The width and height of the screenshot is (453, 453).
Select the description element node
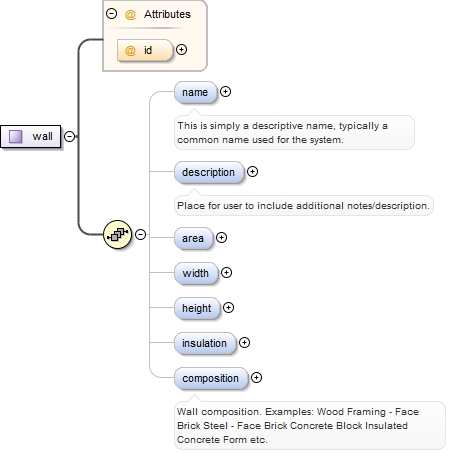click(209, 172)
